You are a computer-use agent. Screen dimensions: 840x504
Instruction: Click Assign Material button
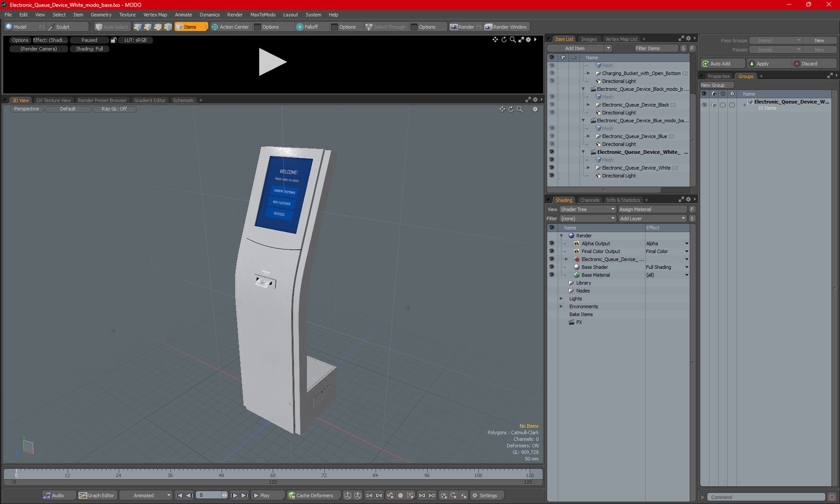[652, 210]
